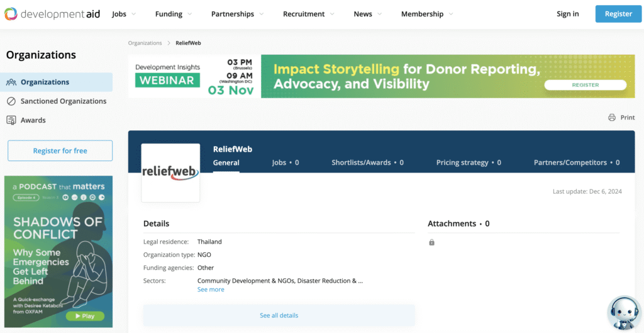Open the Pricing strategy tab

(469, 162)
